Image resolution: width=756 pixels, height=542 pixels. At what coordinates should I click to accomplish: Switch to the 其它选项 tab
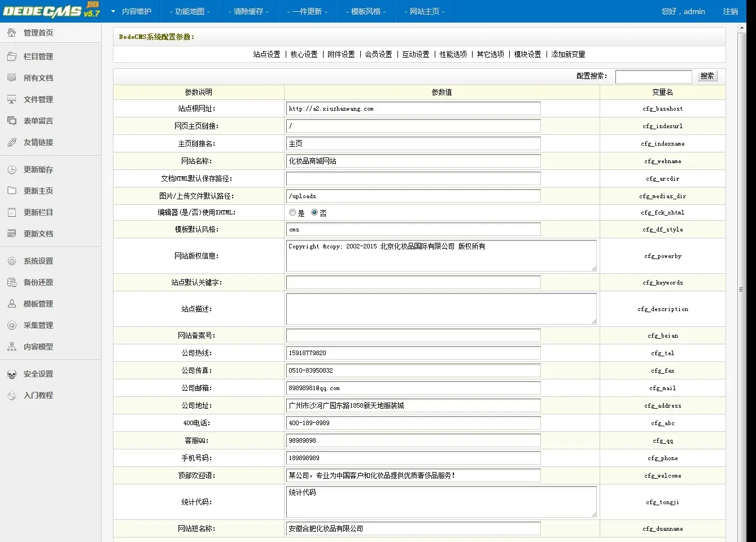(490, 54)
